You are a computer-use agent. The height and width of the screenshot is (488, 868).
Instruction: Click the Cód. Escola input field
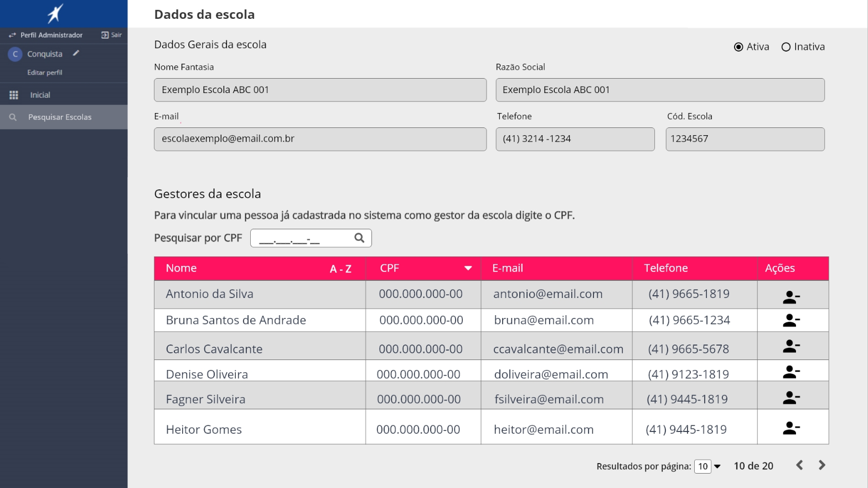click(x=745, y=139)
